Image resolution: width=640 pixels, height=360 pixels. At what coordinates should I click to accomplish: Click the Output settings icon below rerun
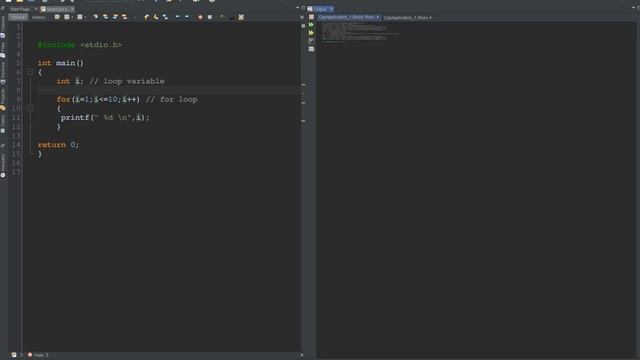(311, 41)
